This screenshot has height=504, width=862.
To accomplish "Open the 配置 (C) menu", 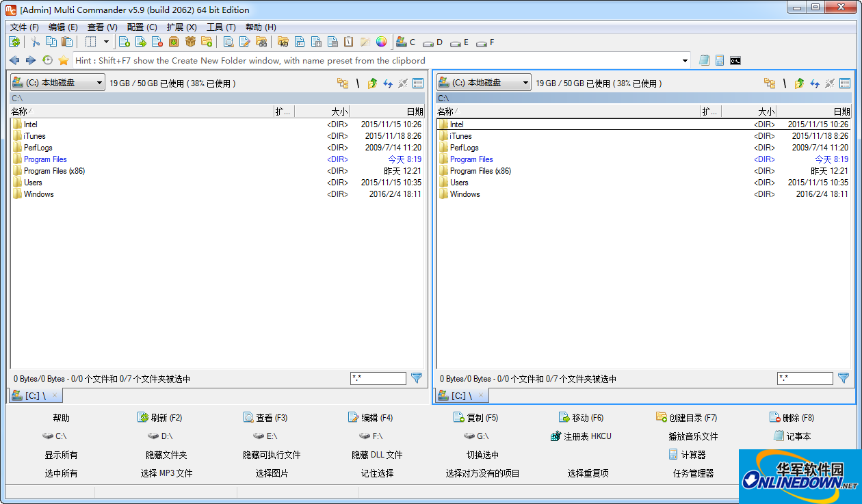I will [142, 27].
